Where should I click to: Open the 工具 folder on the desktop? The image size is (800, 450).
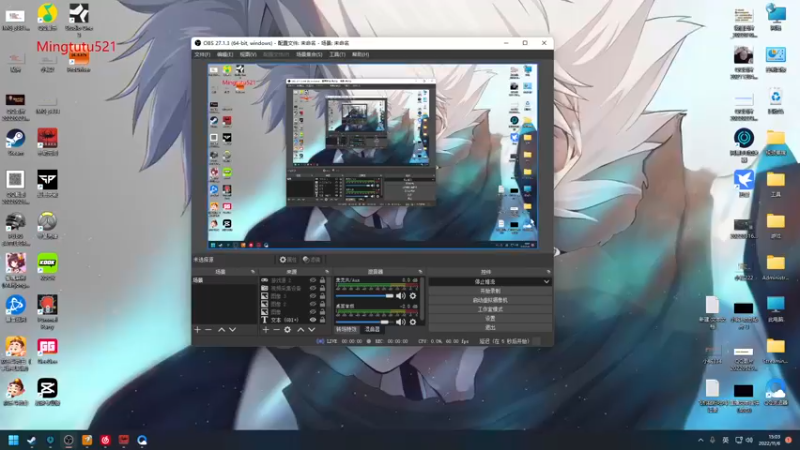[776, 184]
